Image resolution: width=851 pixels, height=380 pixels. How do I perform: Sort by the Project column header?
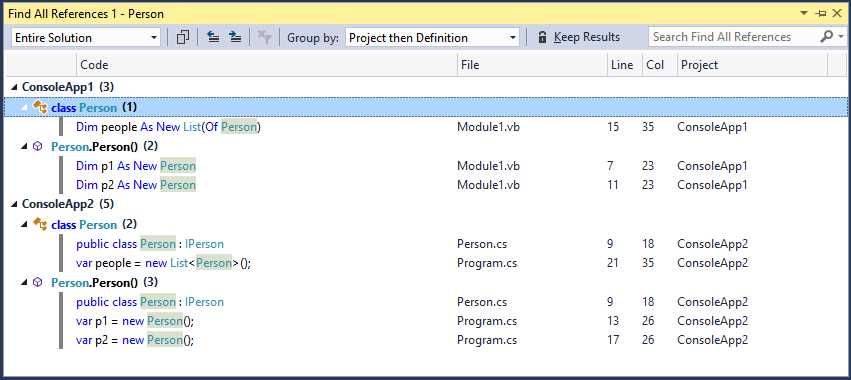[x=753, y=65]
